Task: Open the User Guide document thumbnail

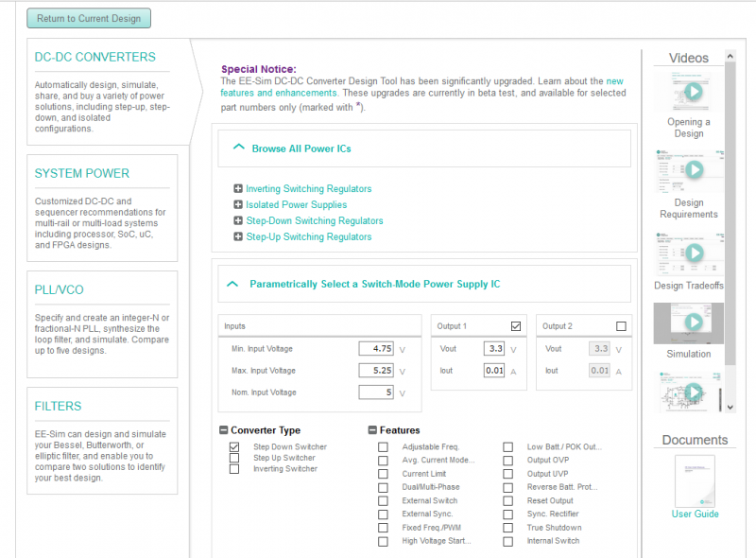Action: (695, 480)
